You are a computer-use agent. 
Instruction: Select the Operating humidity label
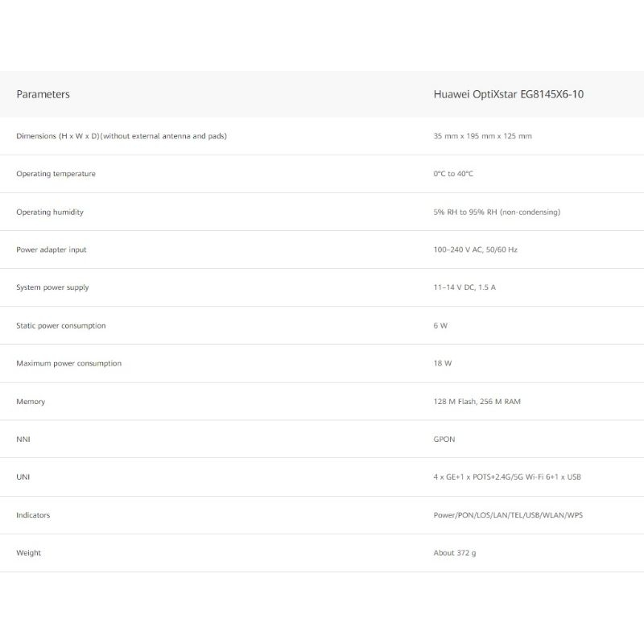50,212
